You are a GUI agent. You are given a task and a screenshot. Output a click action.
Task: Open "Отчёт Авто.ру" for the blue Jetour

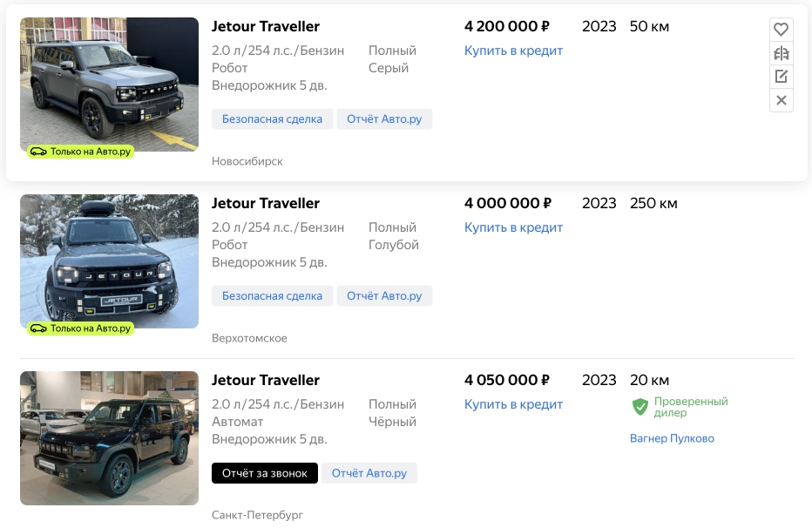[384, 296]
